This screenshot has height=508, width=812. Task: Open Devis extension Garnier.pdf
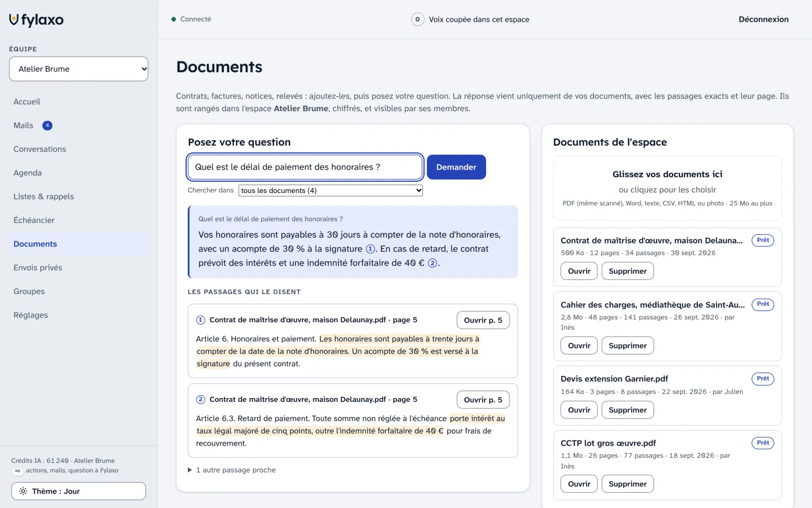[579, 410]
